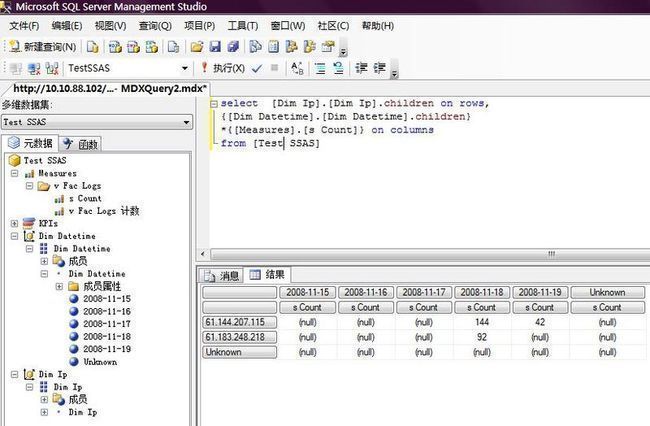The width and height of the screenshot is (650, 426).
Task: Click the horizontal scrollbar of the query editor
Action: pos(429,254)
